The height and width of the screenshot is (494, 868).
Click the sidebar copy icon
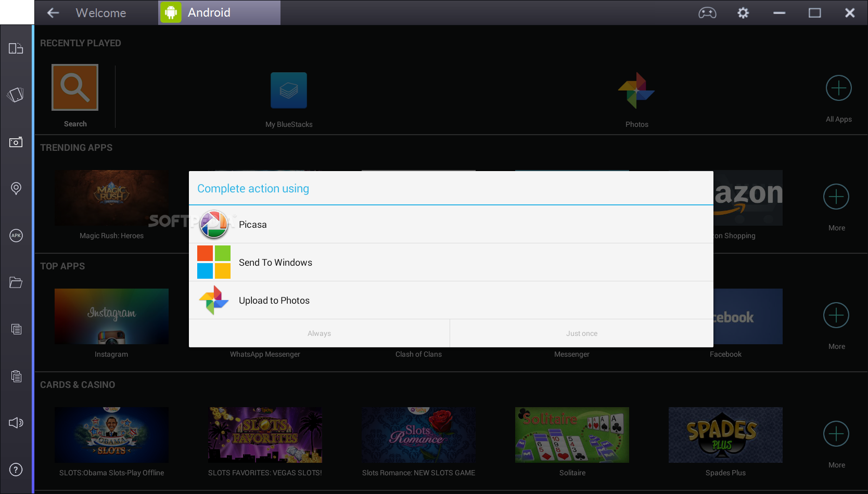pos(16,329)
